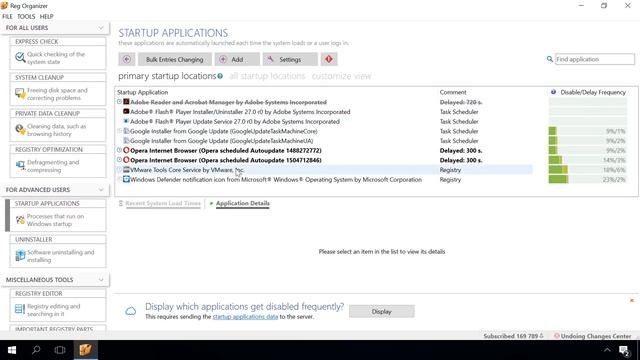Click the Private Data Cleanup icon

20,129
